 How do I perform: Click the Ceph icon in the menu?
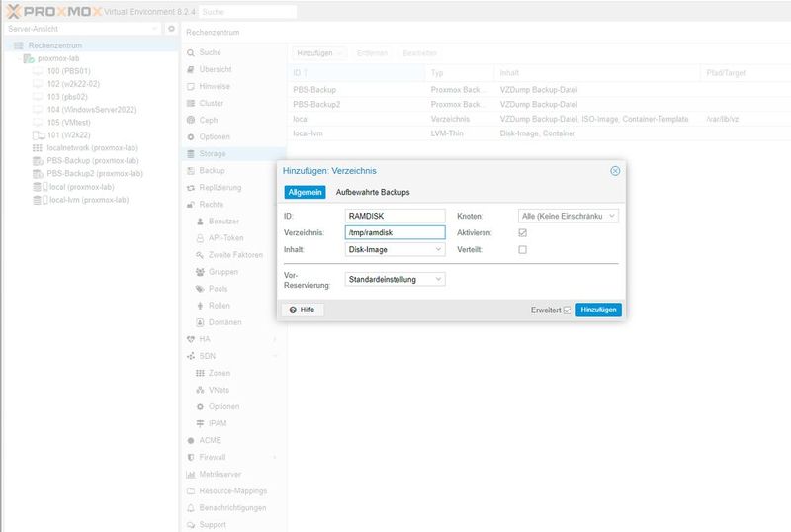(191, 120)
